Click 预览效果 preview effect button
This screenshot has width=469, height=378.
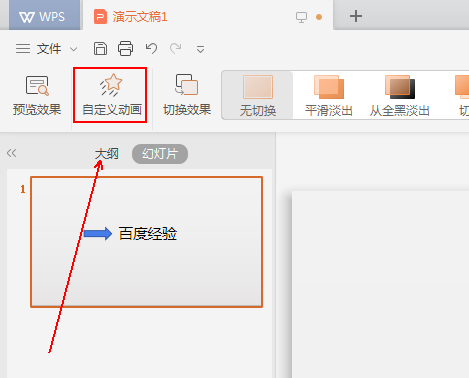(37, 96)
